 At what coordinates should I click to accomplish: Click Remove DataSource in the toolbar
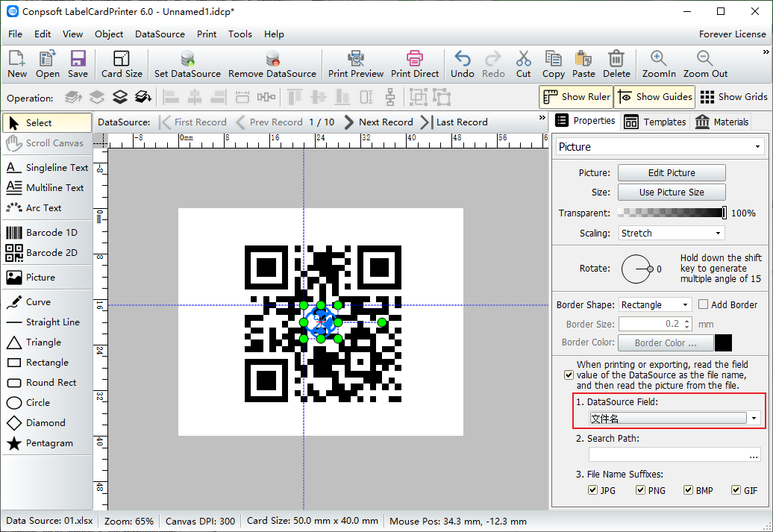[x=272, y=64]
